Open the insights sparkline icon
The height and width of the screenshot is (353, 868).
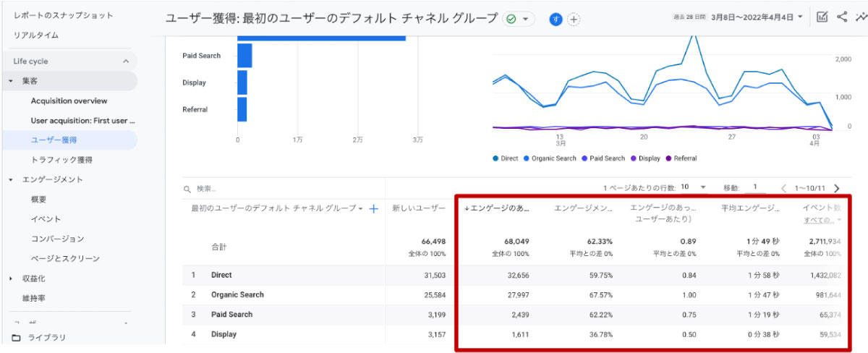point(862,17)
